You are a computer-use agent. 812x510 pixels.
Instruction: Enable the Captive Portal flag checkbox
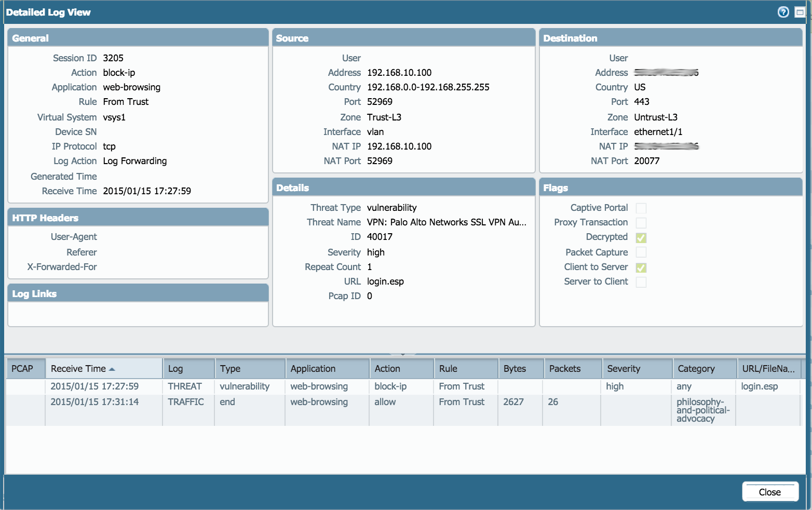(641, 208)
